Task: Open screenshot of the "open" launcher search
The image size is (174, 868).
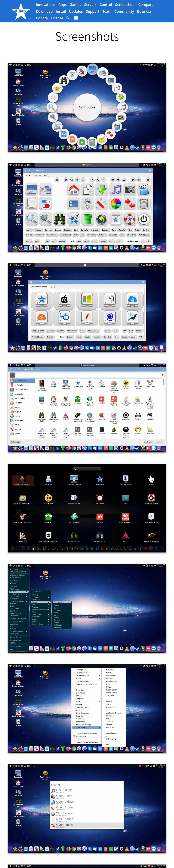Action: 87,808
